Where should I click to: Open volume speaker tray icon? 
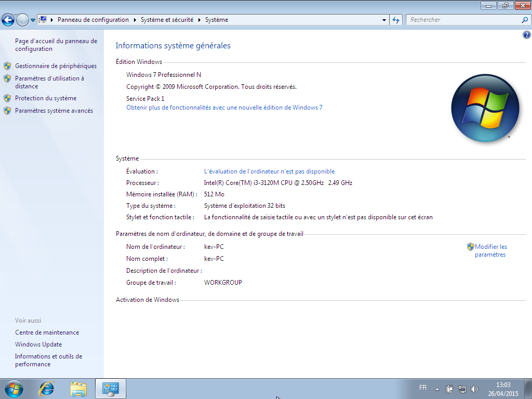coord(475,389)
